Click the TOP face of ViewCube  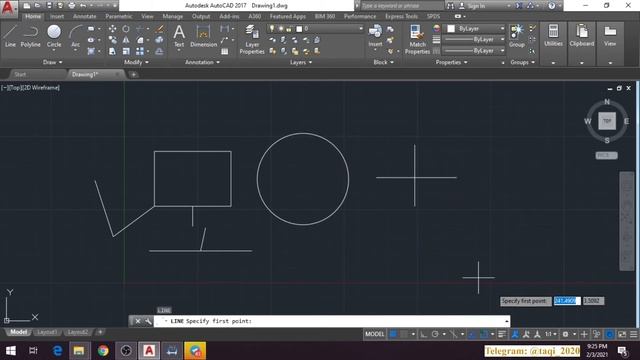(x=607, y=121)
